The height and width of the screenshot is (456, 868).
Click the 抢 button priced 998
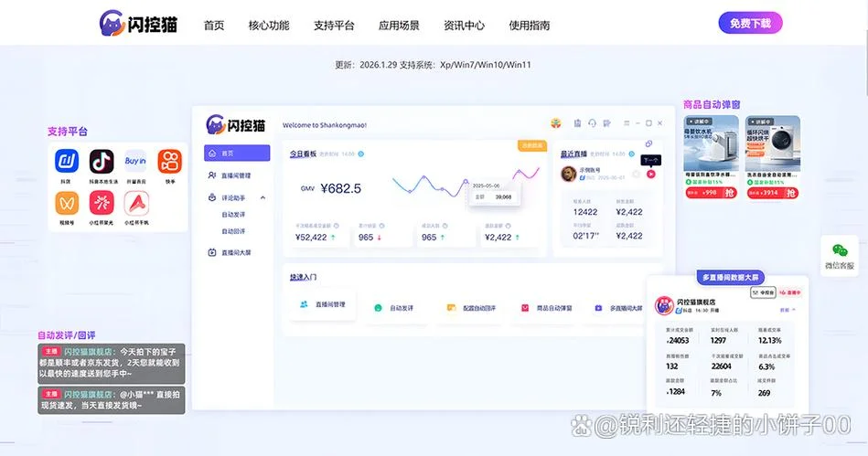(729, 193)
